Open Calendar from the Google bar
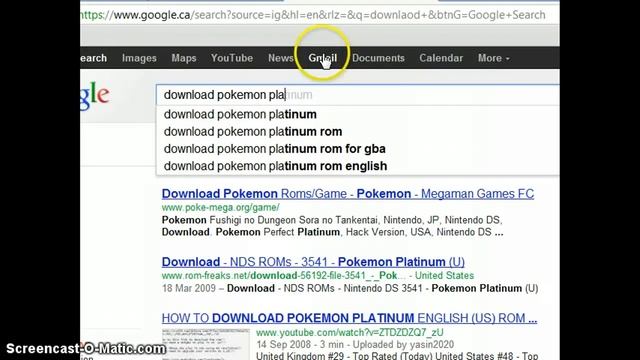This screenshot has height=360, width=640. point(441,58)
